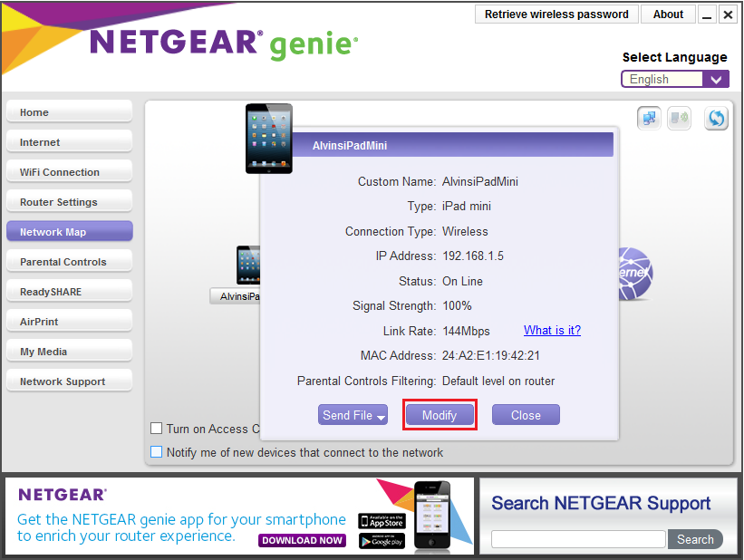Click the MAC address 24:A2:E1:19:42:21
Screen dimensions: 744x560
tap(490, 355)
